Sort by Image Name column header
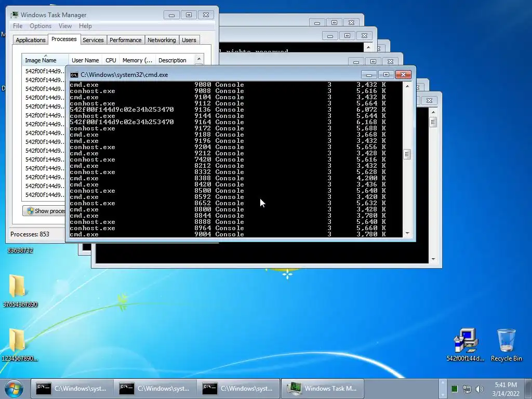 tap(45, 60)
